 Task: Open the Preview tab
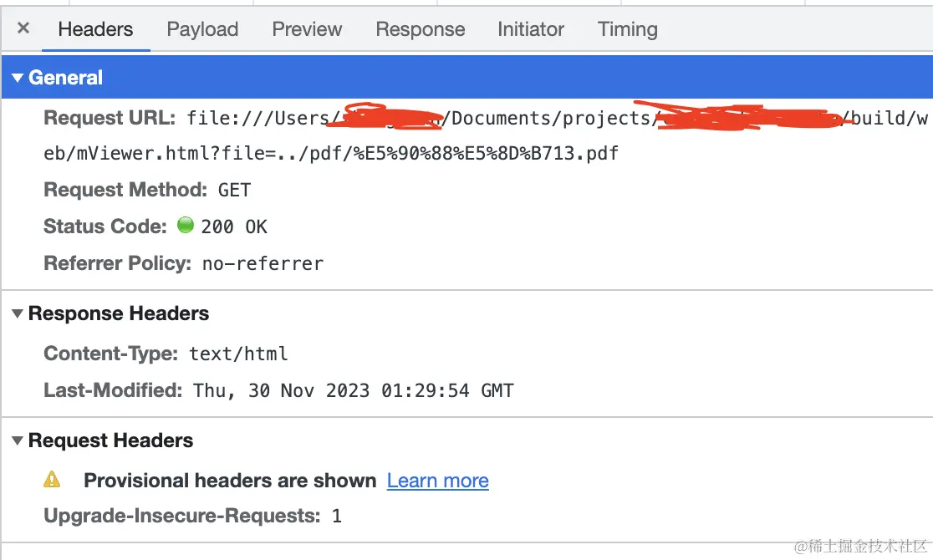point(307,29)
